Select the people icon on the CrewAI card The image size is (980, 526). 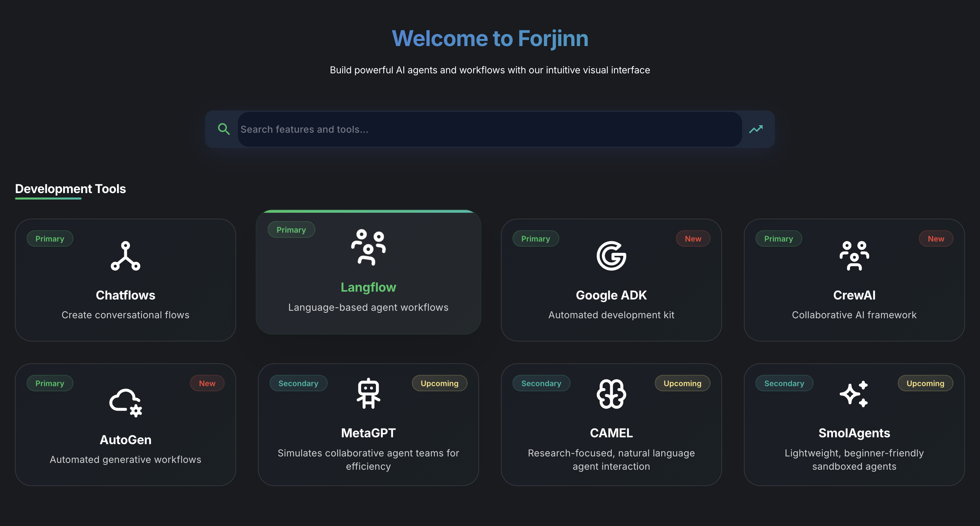854,256
